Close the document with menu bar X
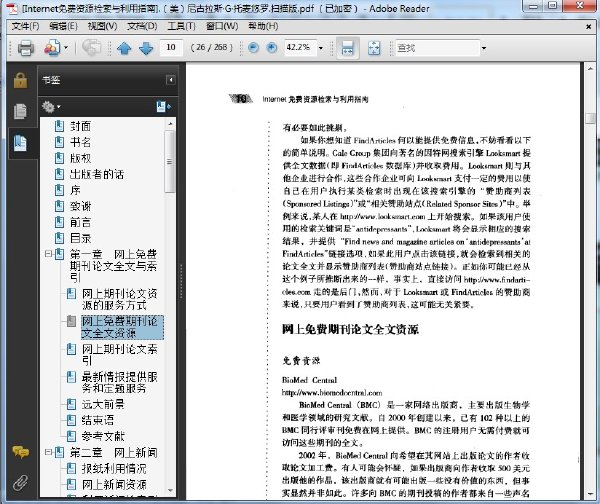The image size is (600, 504). pyautogui.click(x=589, y=26)
